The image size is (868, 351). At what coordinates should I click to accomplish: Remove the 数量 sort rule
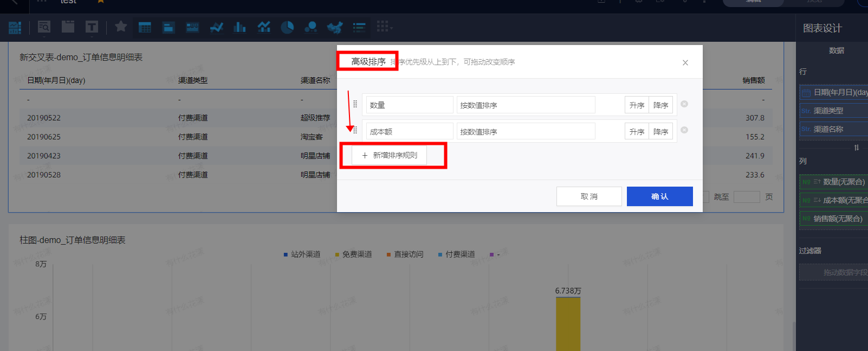[684, 104]
